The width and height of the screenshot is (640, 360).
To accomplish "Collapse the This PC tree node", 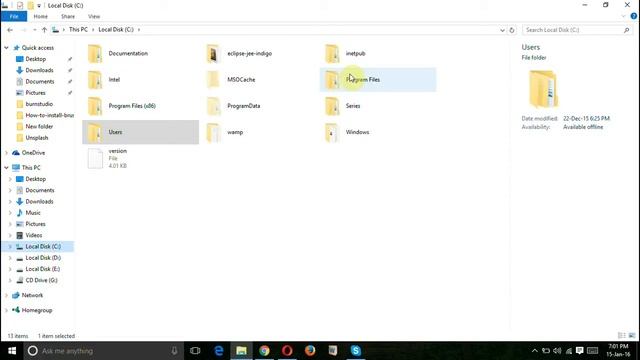I will [x=7, y=168].
